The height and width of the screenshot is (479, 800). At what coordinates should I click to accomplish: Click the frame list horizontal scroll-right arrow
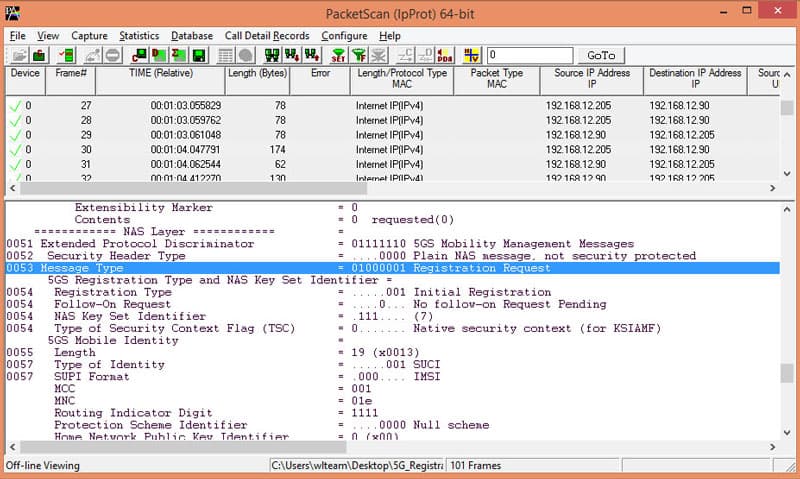(773, 188)
